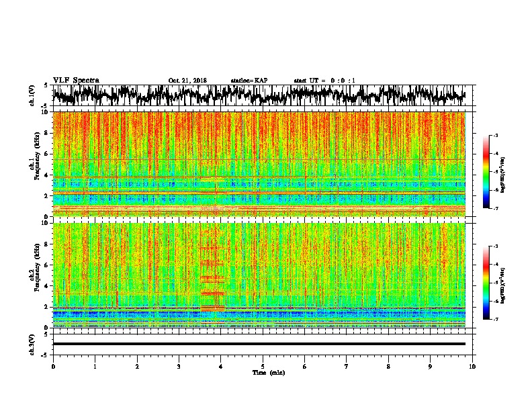This screenshot has height=411, width=532.
Task: Click the time axis tick label "6"
Action: (x=305, y=367)
